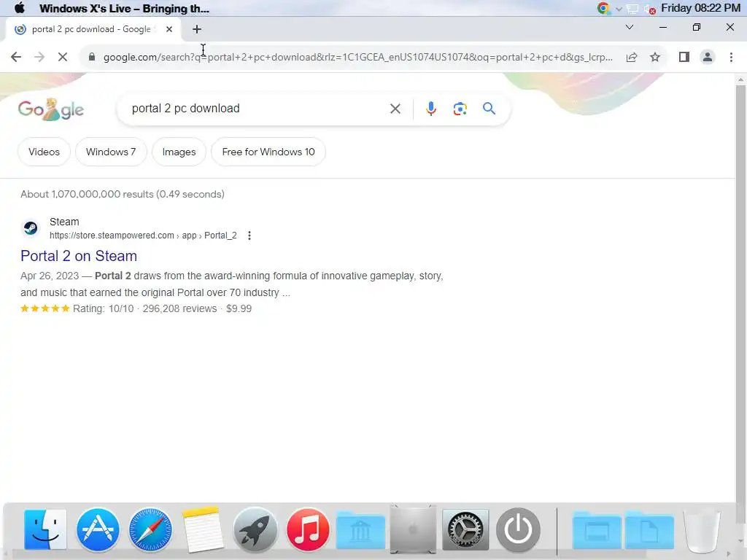Image resolution: width=747 pixels, height=560 pixels.
Task: Open the Trash in the dock
Action: (701, 530)
